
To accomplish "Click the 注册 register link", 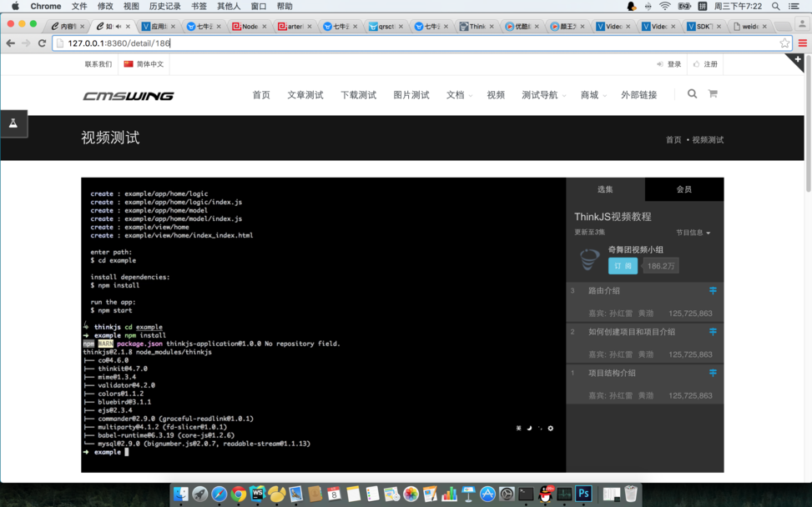I will pos(705,64).
